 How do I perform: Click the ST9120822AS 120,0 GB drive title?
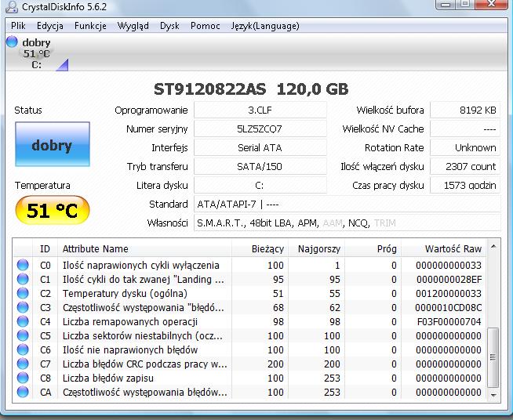(x=251, y=89)
